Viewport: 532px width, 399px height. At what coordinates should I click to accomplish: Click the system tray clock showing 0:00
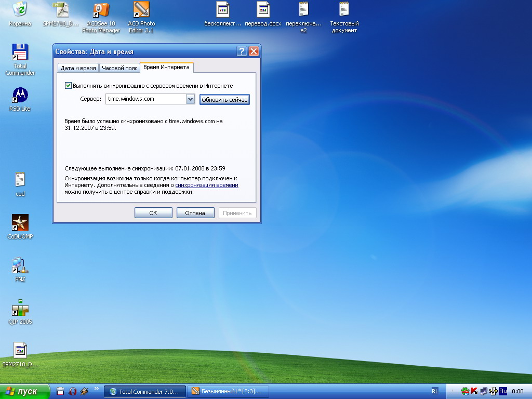coord(517,392)
